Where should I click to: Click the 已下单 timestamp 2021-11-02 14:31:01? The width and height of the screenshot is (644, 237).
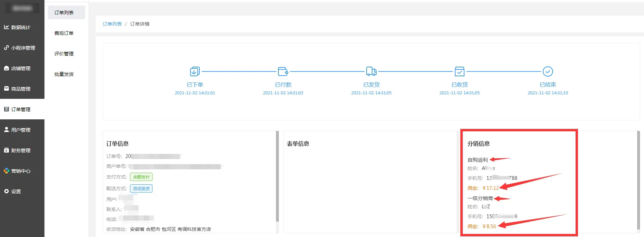pyautogui.click(x=195, y=93)
